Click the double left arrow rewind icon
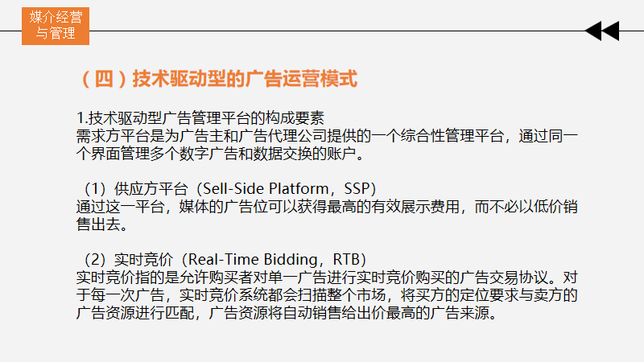 (601, 31)
